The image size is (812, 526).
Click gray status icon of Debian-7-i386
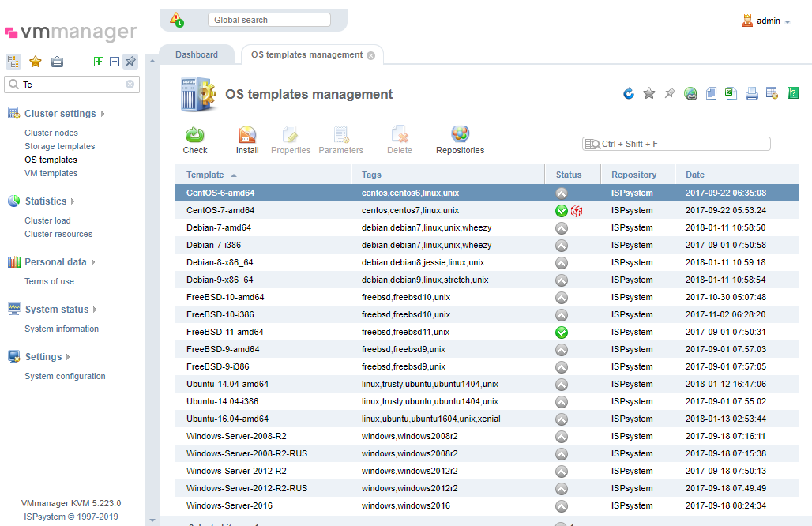562,246
